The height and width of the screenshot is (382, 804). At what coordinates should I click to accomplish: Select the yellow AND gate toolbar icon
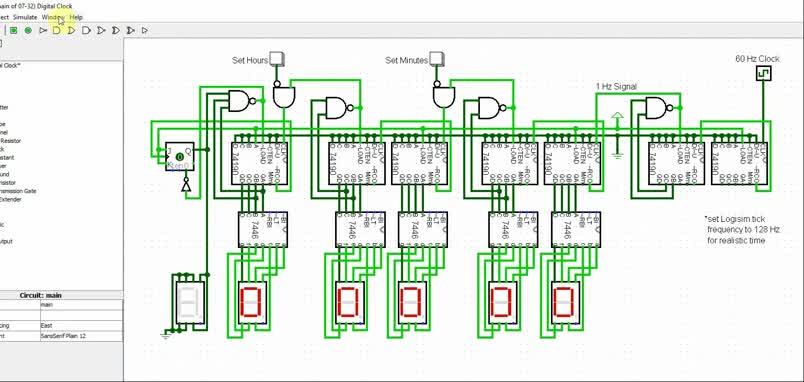57,31
